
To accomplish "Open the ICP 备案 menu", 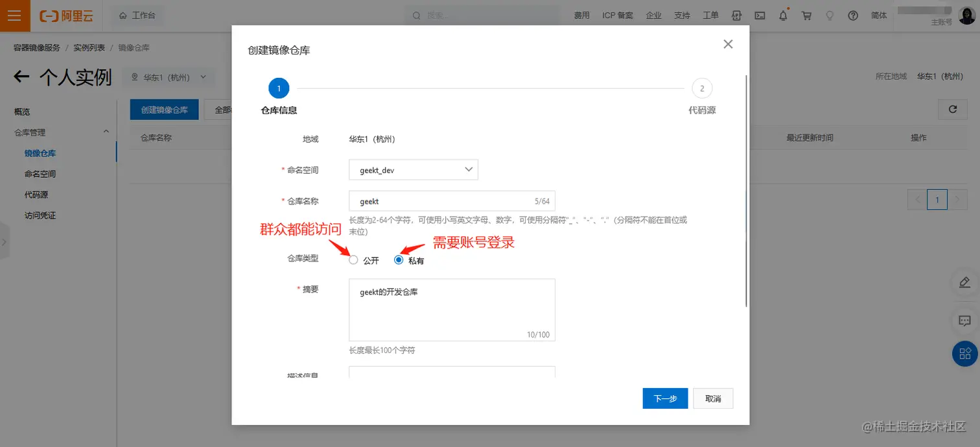I will tap(618, 16).
